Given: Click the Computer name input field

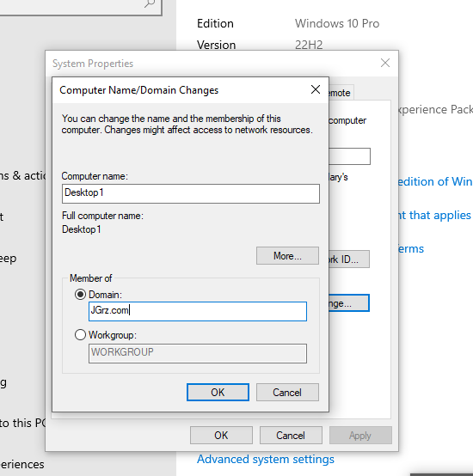Looking at the screenshot, I should pyautogui.click(x=191, y=193).
